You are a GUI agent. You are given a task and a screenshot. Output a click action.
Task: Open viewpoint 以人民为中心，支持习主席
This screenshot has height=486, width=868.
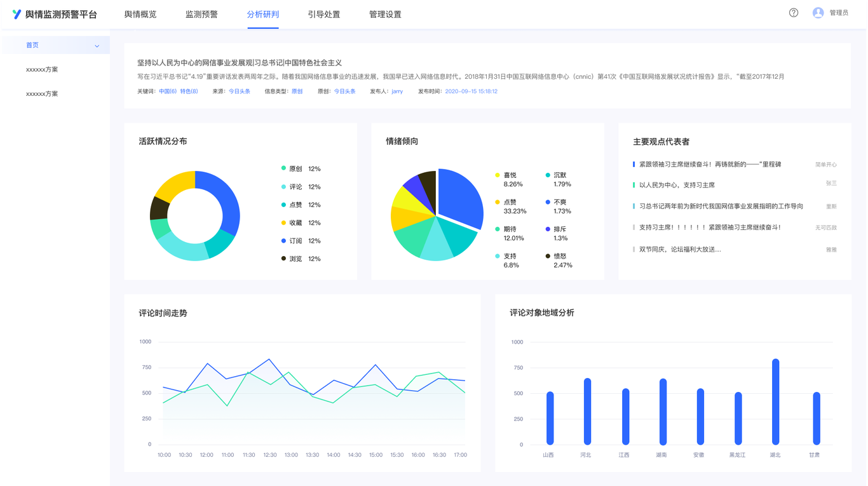pos(677,185)
